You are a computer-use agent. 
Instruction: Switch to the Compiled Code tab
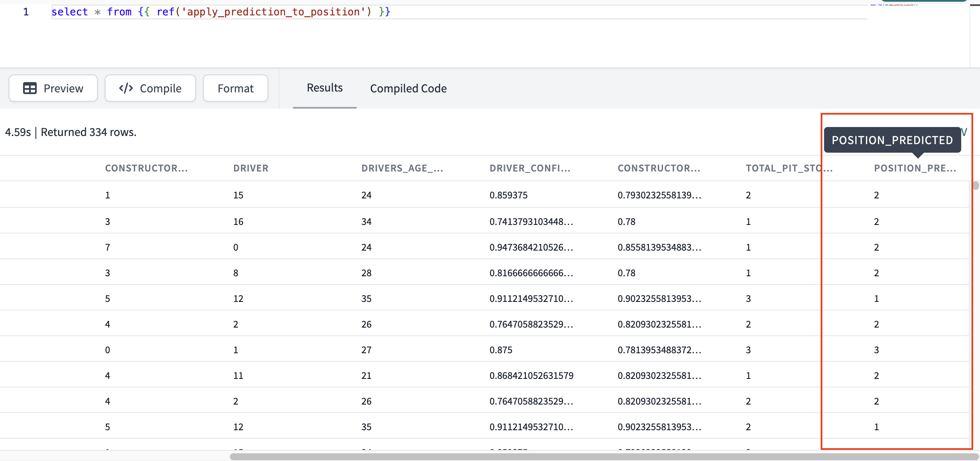click(408, 89)
